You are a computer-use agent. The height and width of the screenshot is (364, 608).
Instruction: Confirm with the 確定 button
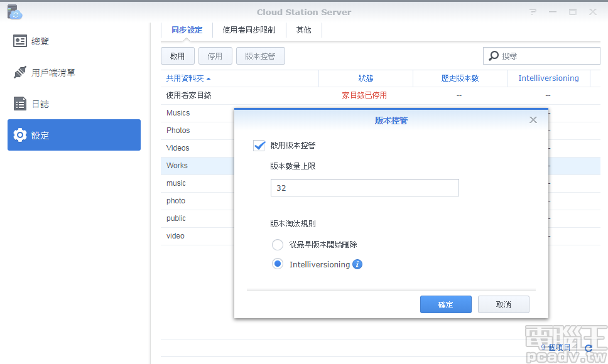445,304
